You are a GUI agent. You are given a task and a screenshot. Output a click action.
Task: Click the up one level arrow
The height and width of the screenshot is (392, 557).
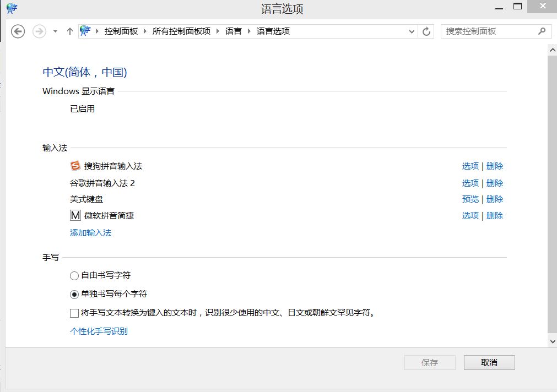(x=69, y=31)
